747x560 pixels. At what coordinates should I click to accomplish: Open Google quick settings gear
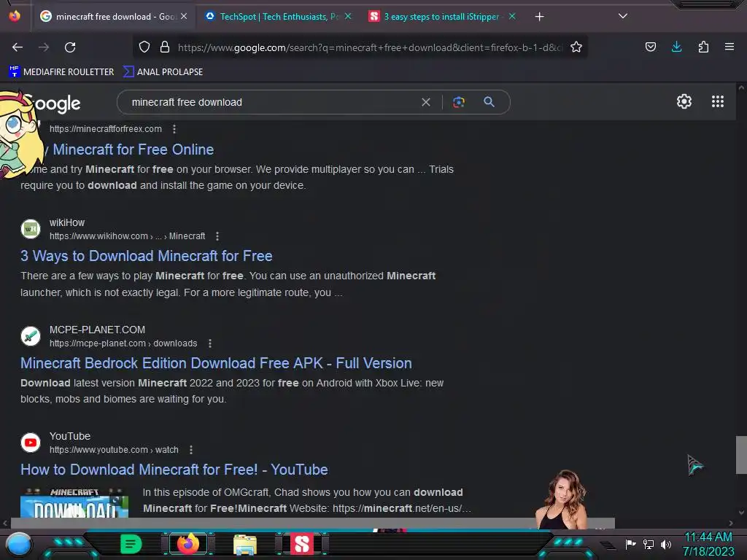point(684,101)
